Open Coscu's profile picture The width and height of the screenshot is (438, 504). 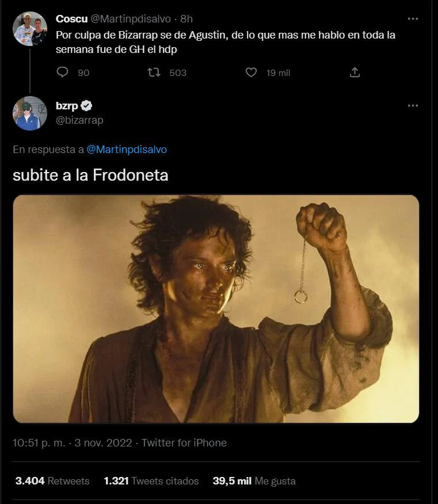click(x=30, y=29)
